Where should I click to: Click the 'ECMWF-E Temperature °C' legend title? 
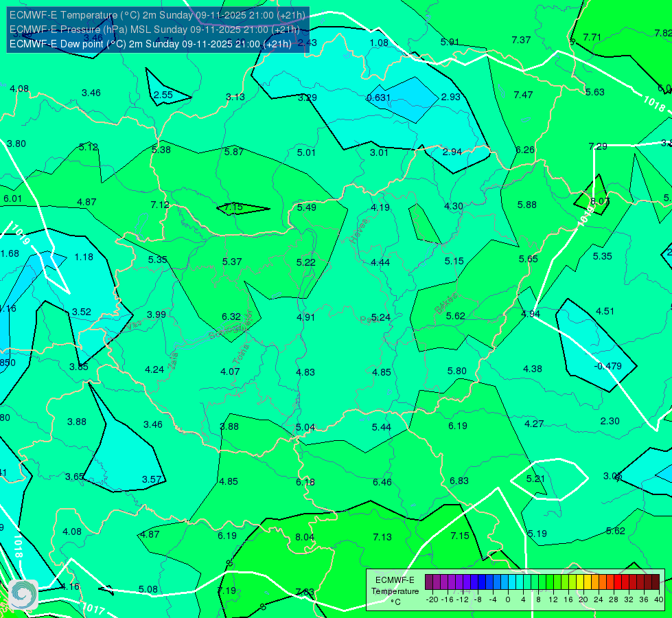click(x=395, y=591)
